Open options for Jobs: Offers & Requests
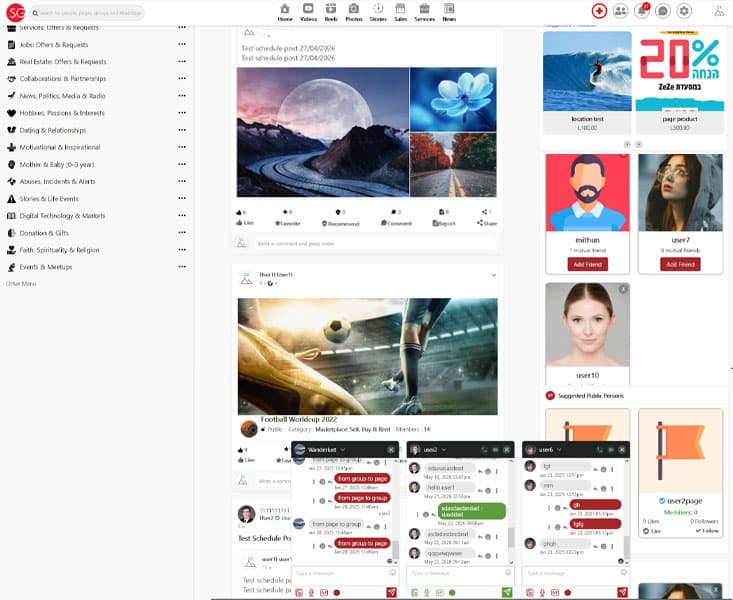Image resolution: width=733 pixels, height=600 pixels. (x=182, y=44)
